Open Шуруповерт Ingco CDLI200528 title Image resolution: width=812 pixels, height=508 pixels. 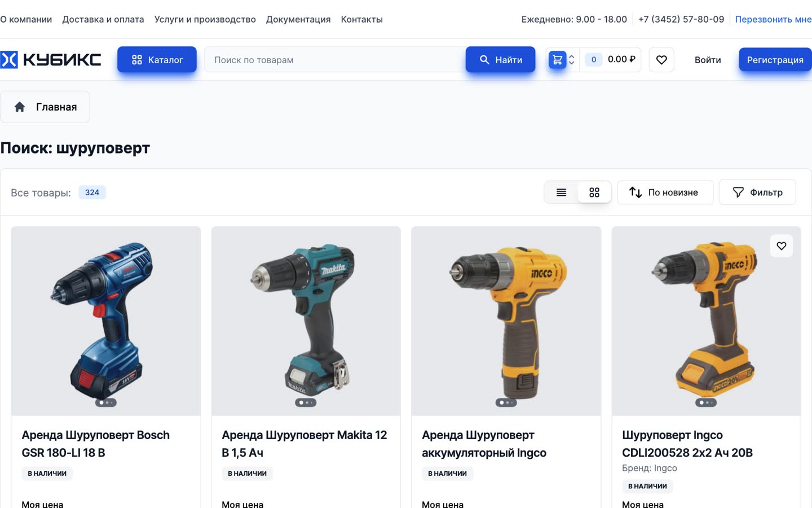pos(687,444)
